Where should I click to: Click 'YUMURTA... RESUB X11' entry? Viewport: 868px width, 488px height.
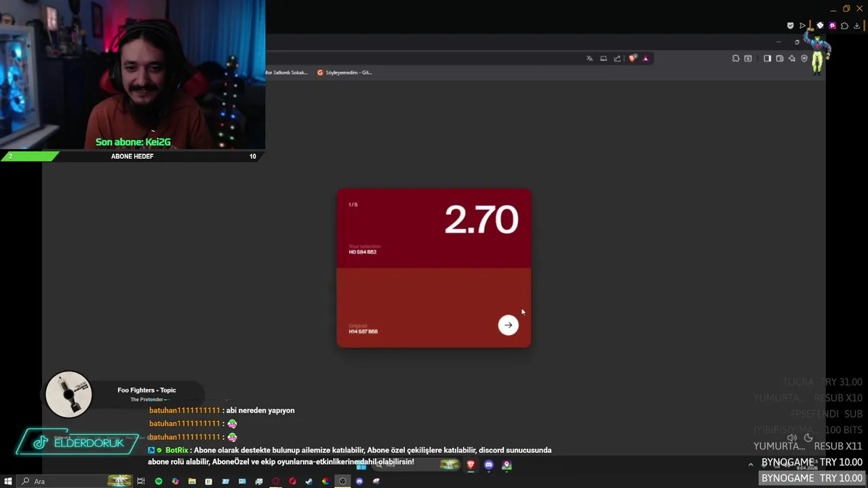tap(808, 446)
